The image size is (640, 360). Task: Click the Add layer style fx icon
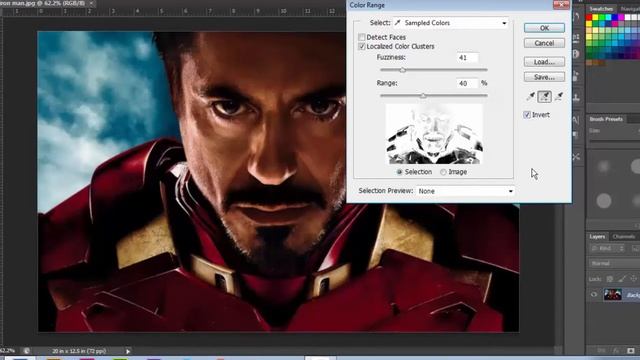click(616, 351)
